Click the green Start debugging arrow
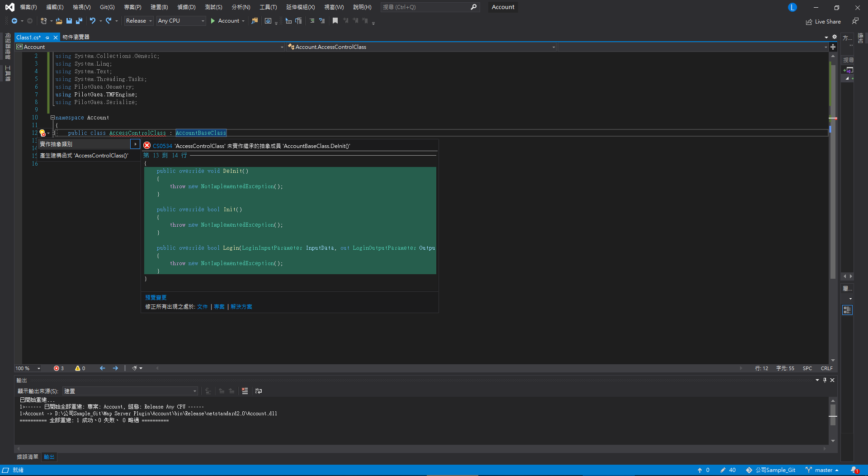Image resolution: width=868 pixels, height=476 pixels. coord(212,21)
